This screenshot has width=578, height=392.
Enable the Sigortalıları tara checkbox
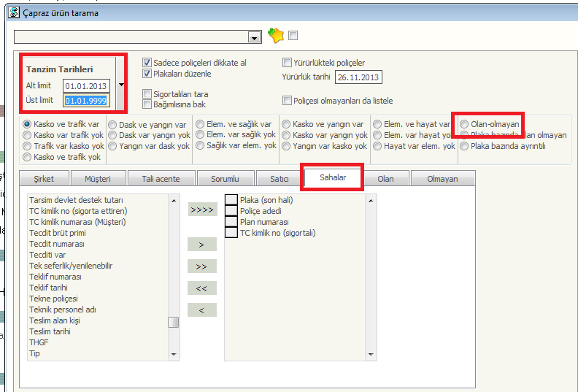(147, 94)
